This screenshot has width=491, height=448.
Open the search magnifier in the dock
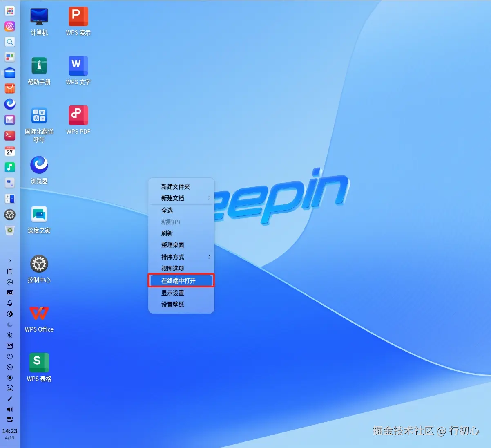pos(10,42)
